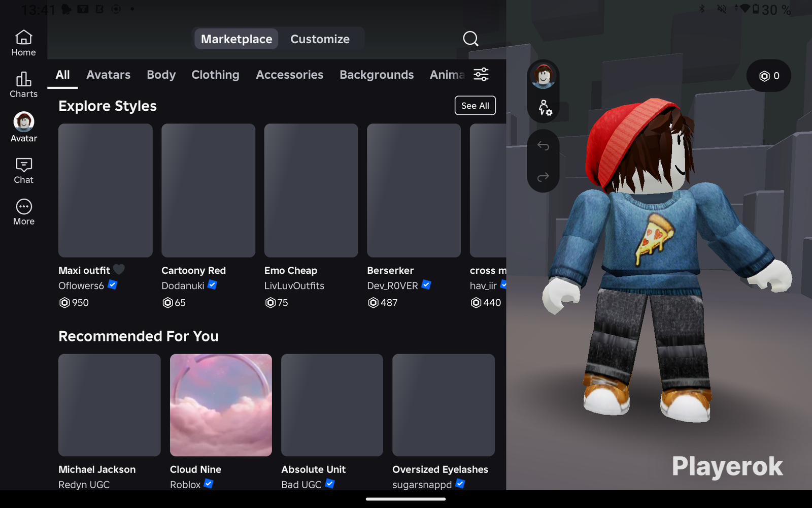
Task: Redo the avatar change
Action: (x=543, y=177)
